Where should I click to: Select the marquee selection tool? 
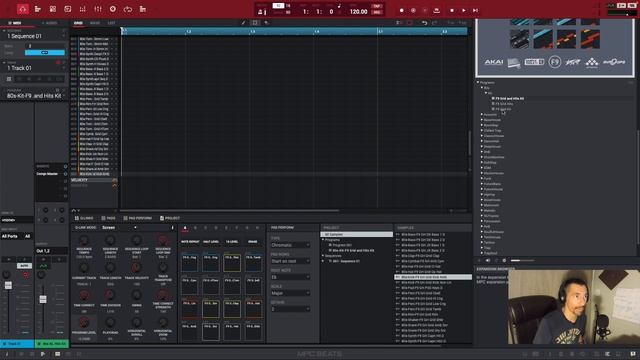(x=255, y=23)
